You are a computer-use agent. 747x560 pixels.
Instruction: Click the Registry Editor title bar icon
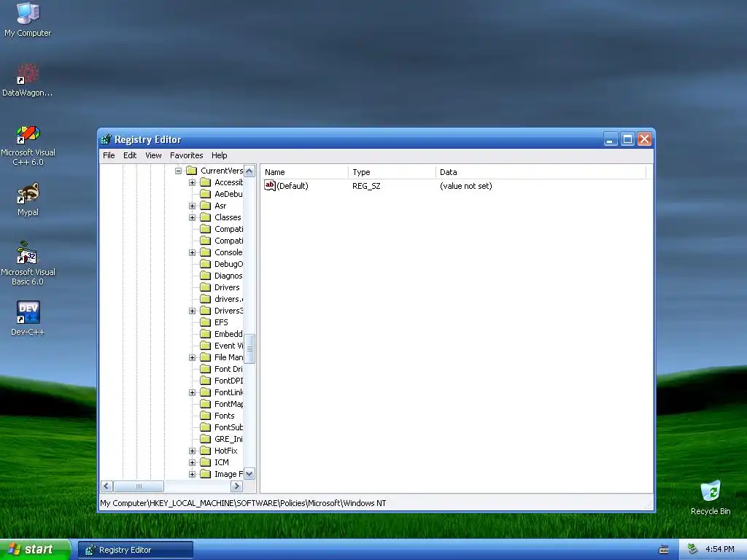coord(106,139)
